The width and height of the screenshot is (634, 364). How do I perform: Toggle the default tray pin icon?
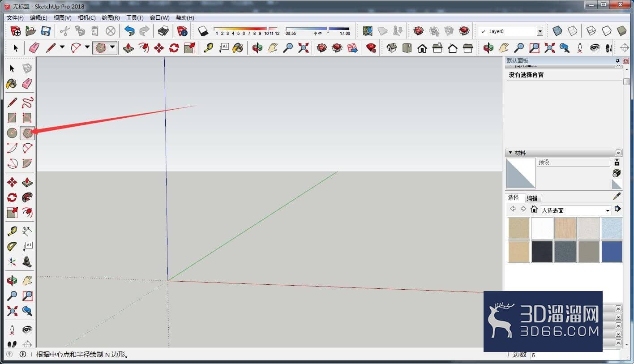[618, 60]
